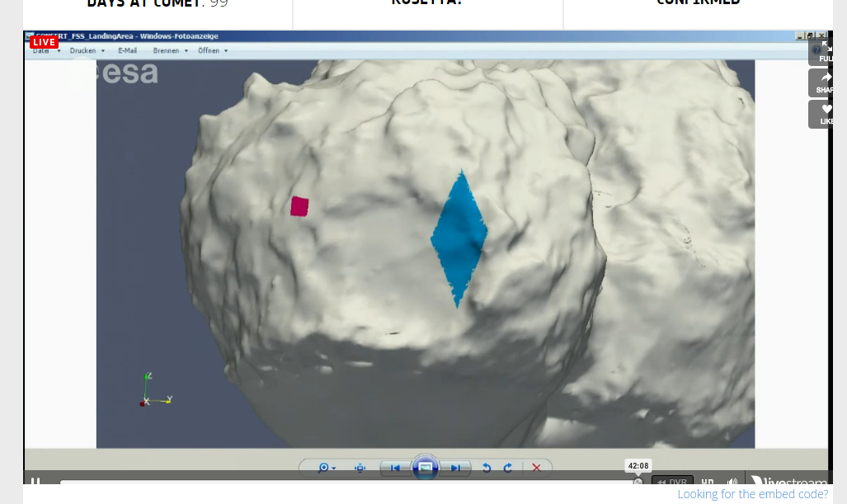The image size is (847, 504).
Task: Click the blue diamond landing area on the comet
Action: click(459, 238)
